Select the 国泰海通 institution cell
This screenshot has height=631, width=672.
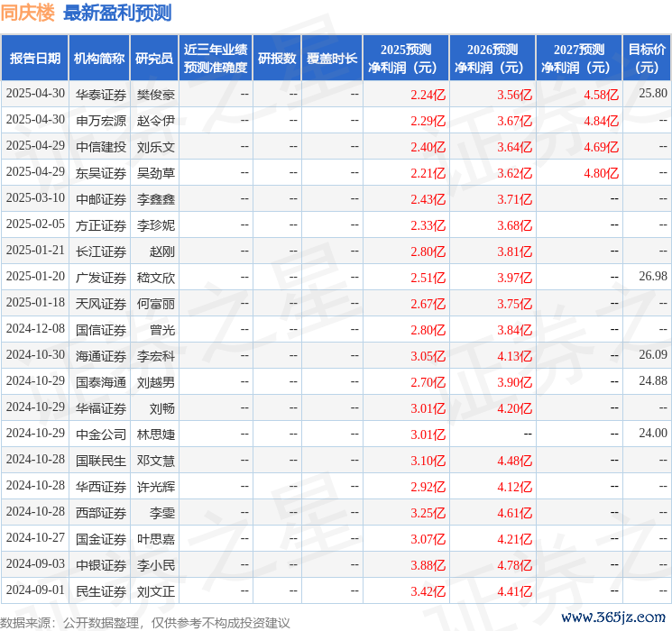pos(101,381)
